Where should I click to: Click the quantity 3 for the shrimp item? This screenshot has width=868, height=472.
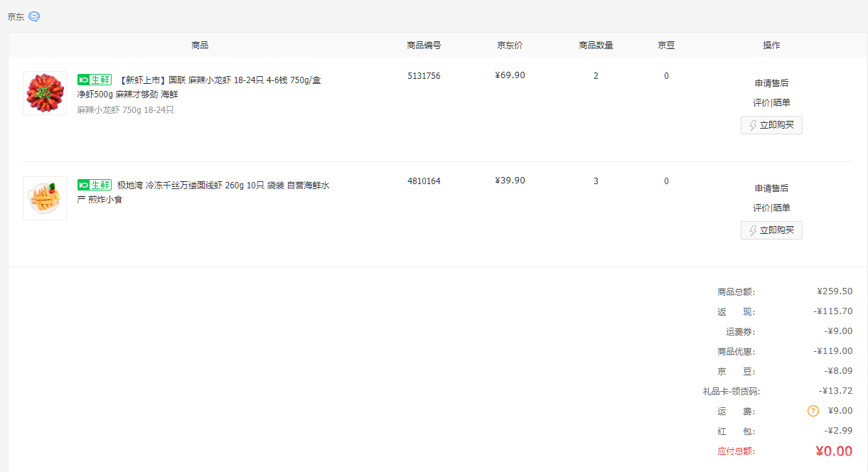(x=596, y=181)
